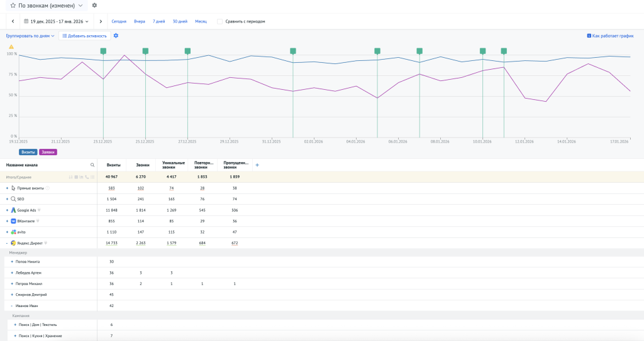Go to the previous period with the left arrow
The image size is (644, 341).
(x=13, y=21)
